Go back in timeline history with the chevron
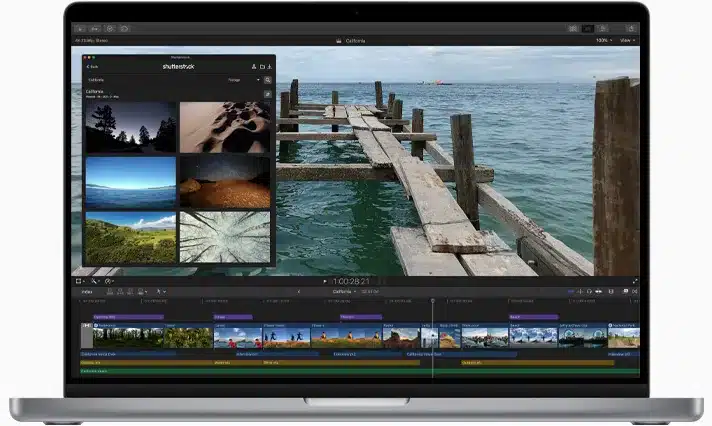The image size is (712, 426). click(x=299, y=292)
